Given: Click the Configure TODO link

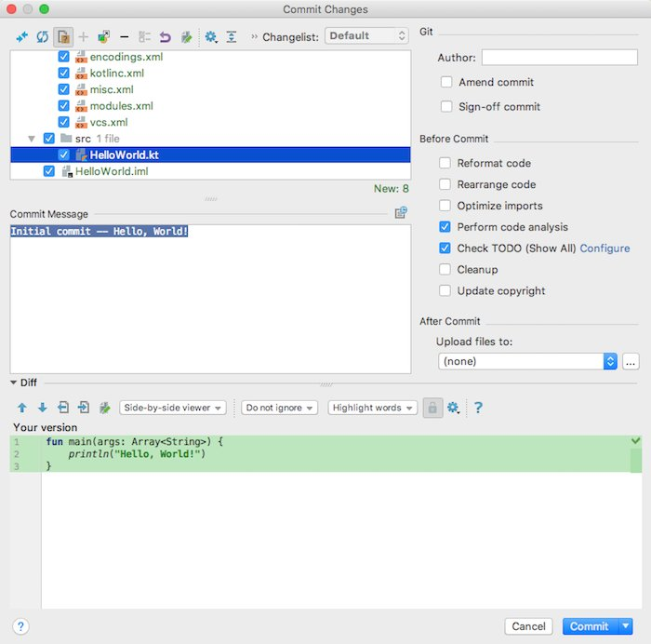Looking at the screenshot, I should (x=604, y=248).
